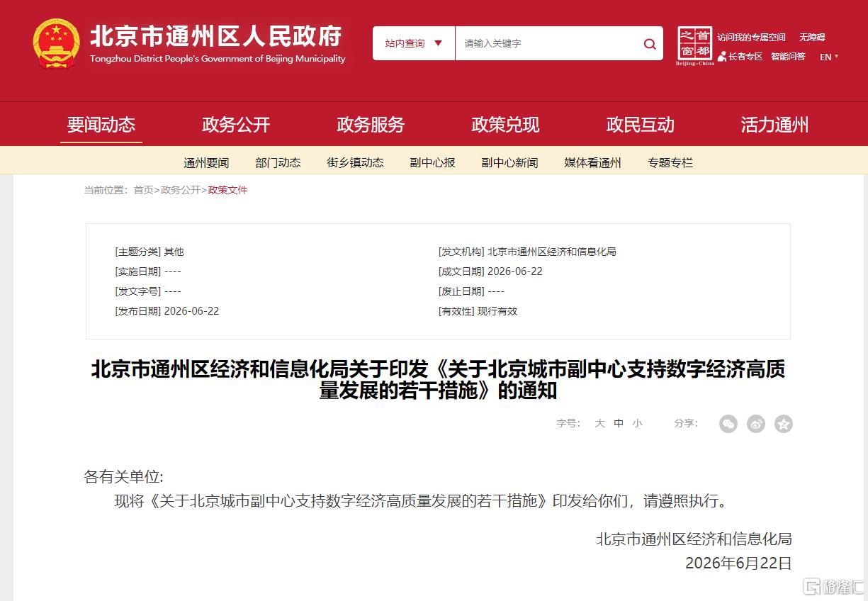The height and width of the screenshot is (601, 868).
Task: Click 政策文件 in the breadcrumb
Action: [x=227, y=190]
